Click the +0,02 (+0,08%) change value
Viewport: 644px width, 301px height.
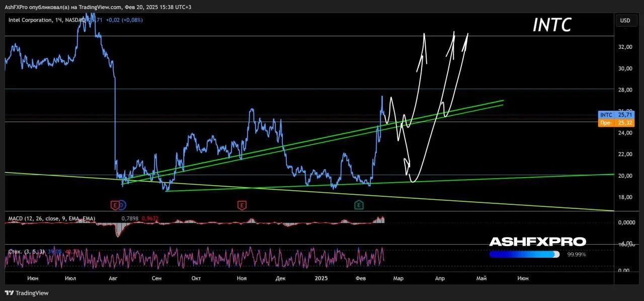(124, 20)
